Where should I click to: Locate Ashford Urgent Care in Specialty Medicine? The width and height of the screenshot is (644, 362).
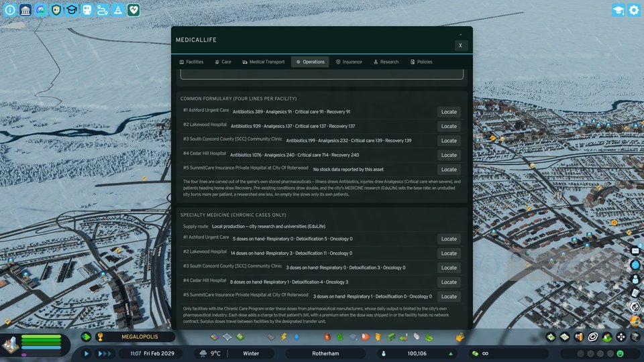coord(449,239)
